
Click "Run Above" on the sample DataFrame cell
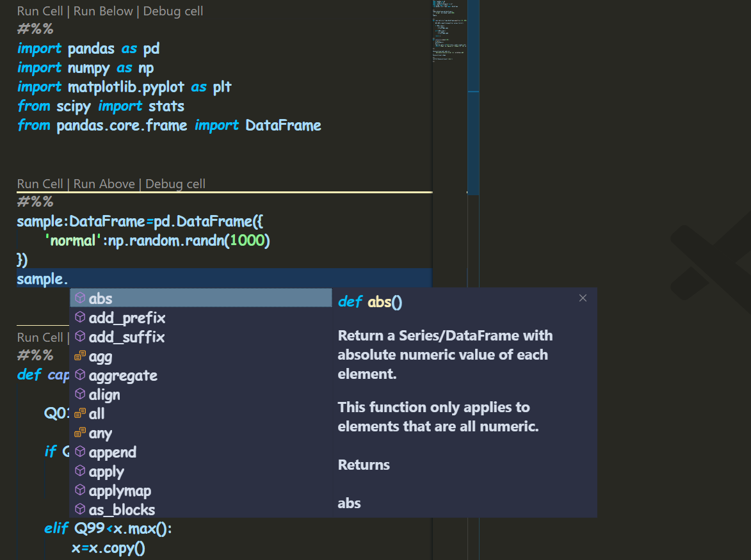104,184
